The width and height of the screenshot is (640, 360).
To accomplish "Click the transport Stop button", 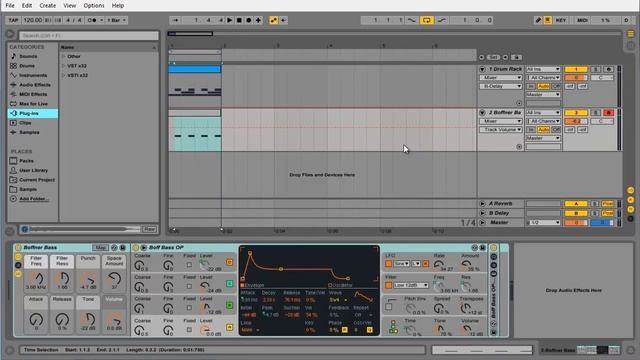I will pyautogui.click(x=239, y=20).
